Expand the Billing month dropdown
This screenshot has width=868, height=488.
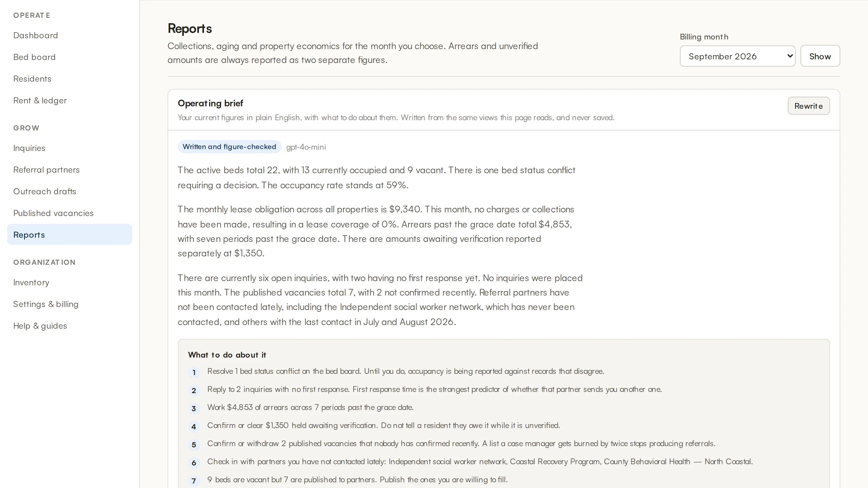(737, 56)
